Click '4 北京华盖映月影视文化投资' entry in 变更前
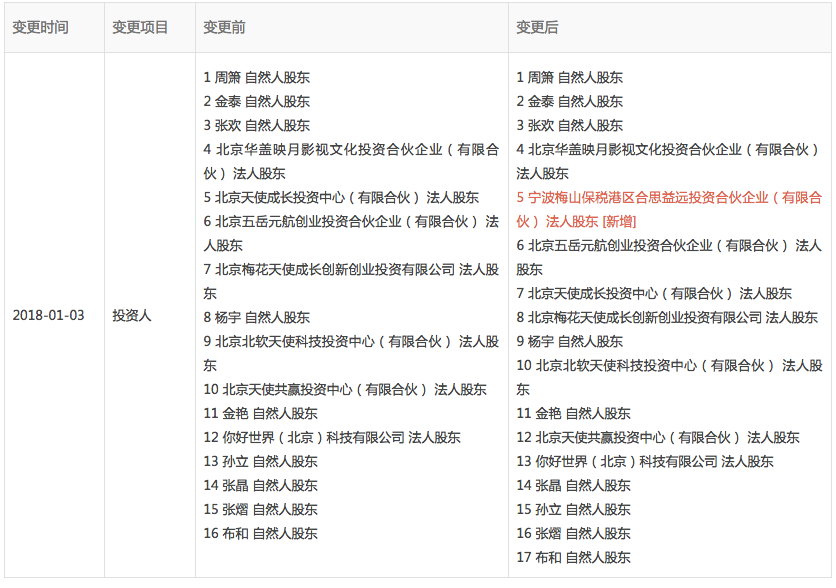 pyautogui.click(x=351, y=161)
